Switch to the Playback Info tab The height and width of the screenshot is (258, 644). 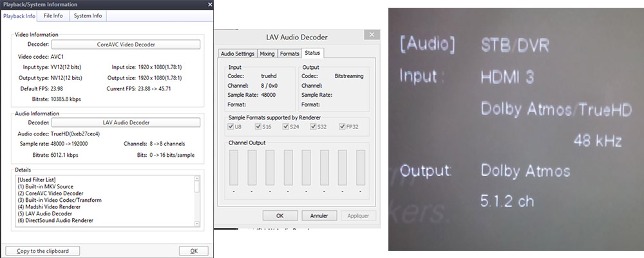[x=19, y=16]
